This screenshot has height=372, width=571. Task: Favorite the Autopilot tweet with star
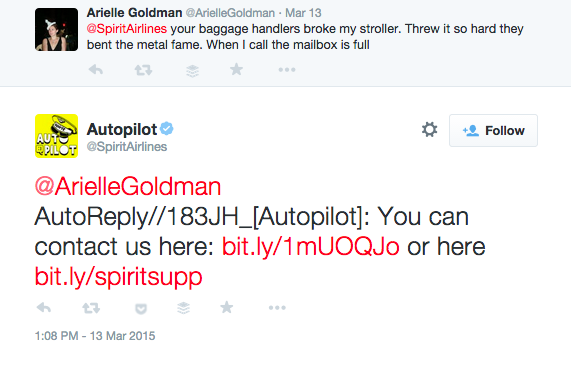coord(227,307)
